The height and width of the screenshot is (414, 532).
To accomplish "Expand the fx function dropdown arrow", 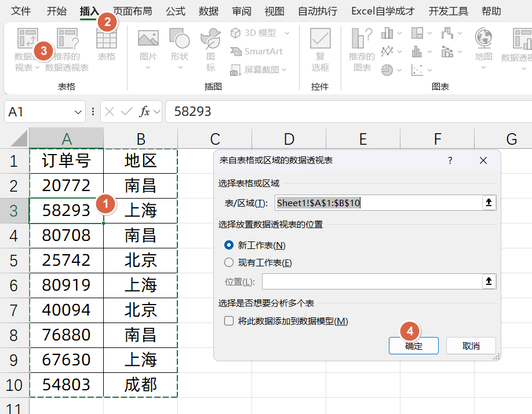I will click(x=156, y=112).
